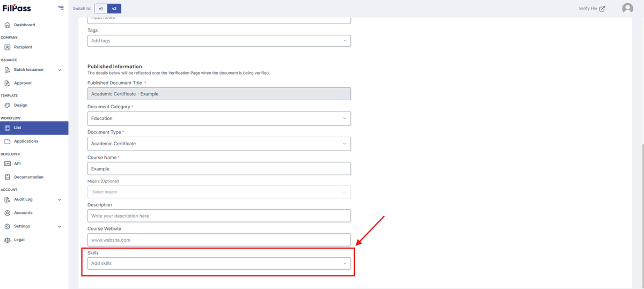
Task: Click the Audit Log icon
Action: [x=7, y=199]
